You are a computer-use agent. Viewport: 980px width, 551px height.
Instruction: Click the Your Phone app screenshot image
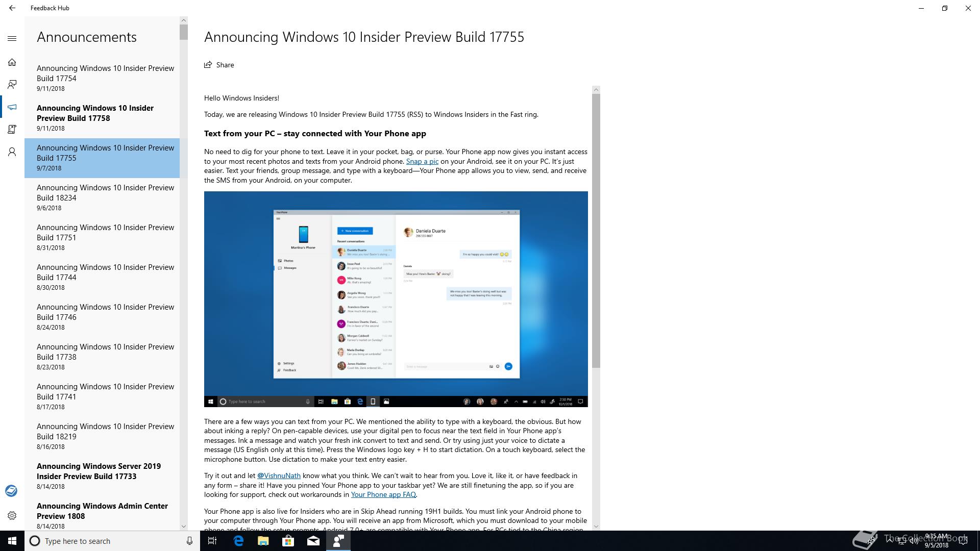coord(396,299)
